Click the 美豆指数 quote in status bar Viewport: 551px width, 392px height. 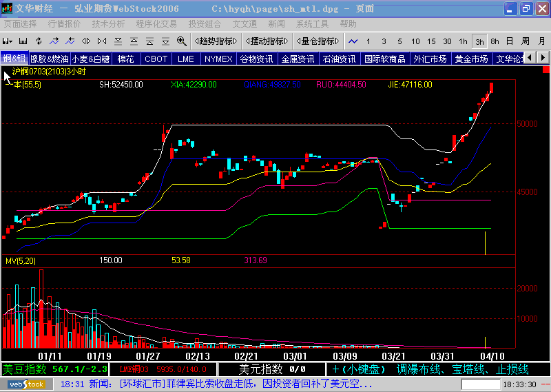pyautogui.click(x=55, y=369)
